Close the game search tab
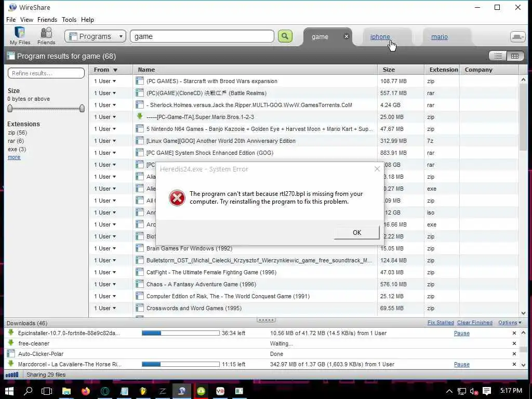The image size is (532, 399). coord(346,36)
